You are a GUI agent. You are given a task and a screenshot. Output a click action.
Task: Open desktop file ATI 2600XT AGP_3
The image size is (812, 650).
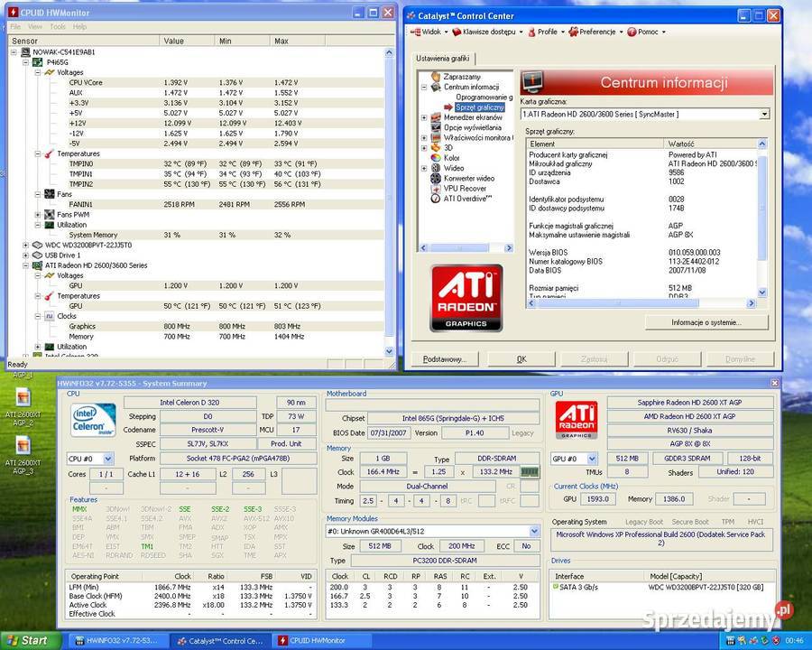[23, 455]
